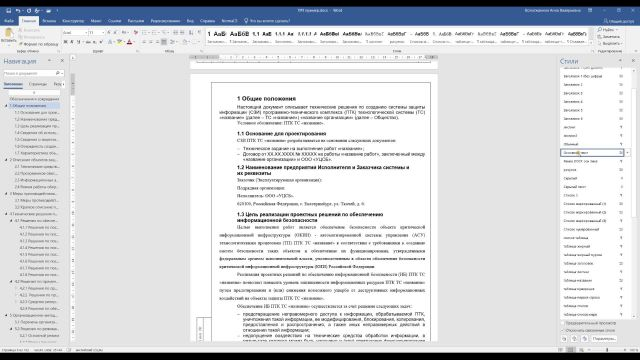This screenshot has width=640, height=360.
Task: Toggle italic formatting
Action: tap(72, 42)
